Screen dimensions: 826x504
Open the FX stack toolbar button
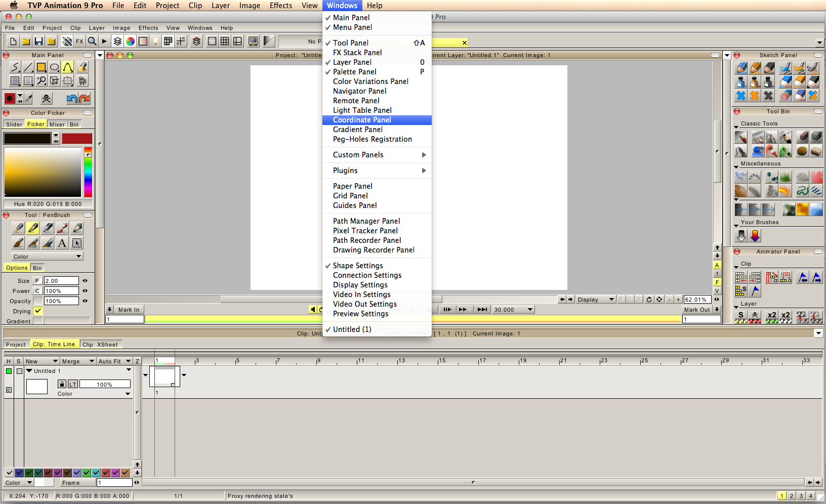point(79,41)
